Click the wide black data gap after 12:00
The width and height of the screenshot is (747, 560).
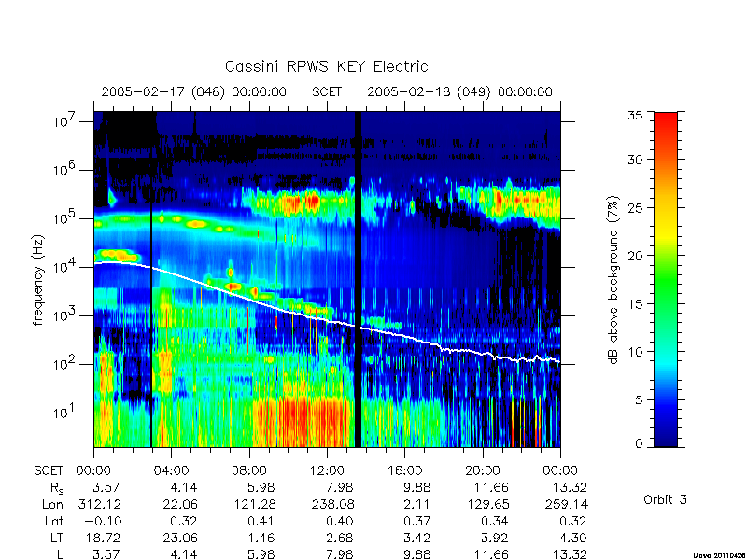tap(359, 279)
